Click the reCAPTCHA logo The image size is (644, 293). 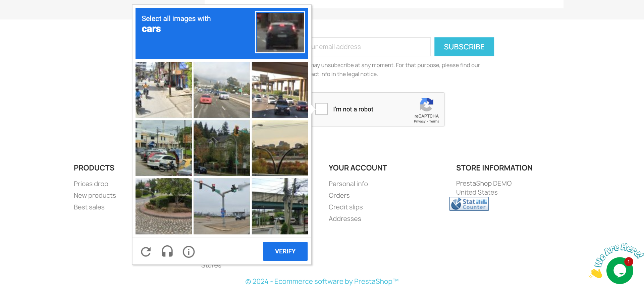[x=426, y=104]
